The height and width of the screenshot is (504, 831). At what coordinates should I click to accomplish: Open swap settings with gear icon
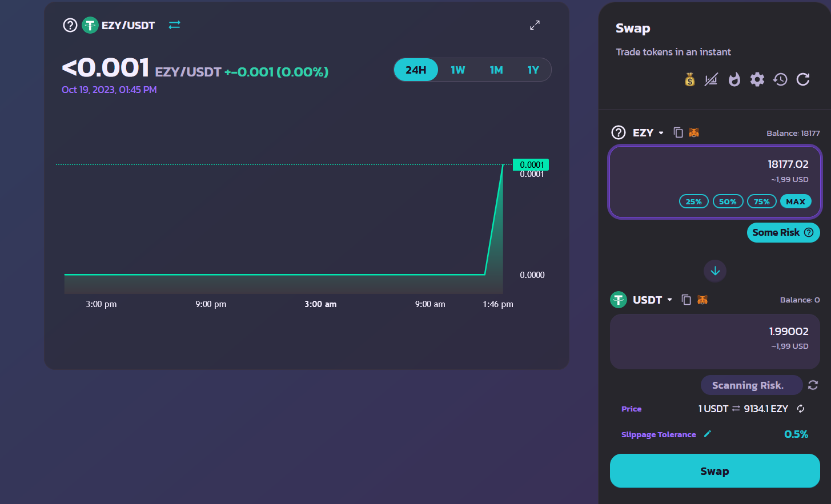pos(757,80)
